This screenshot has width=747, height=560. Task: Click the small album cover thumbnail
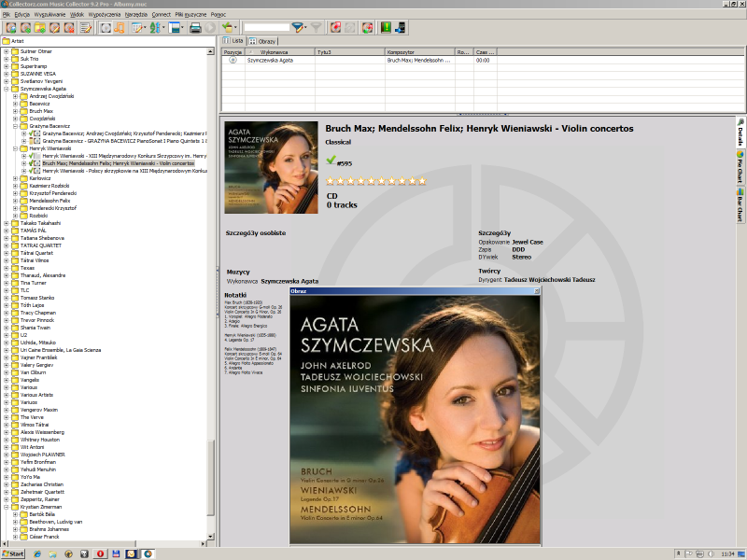tap(271, 167)
